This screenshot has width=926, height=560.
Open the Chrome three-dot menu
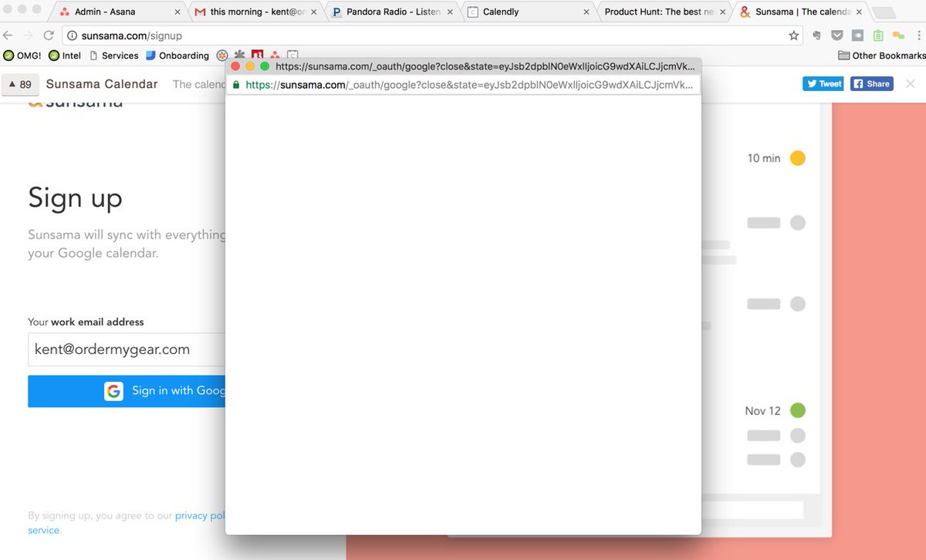pos(918,35)
